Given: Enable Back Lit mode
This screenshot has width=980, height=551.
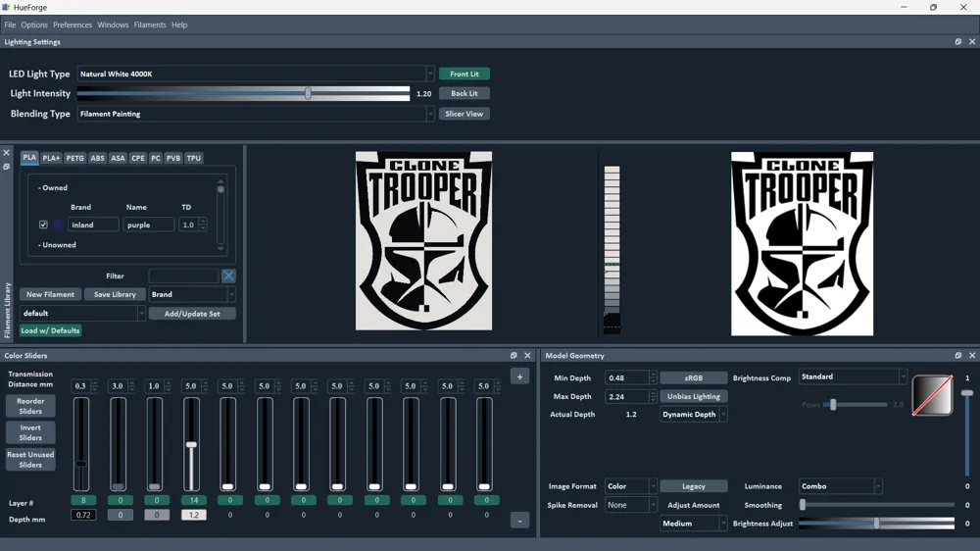Looking at the screenshot, I should (x=465, y=93).
